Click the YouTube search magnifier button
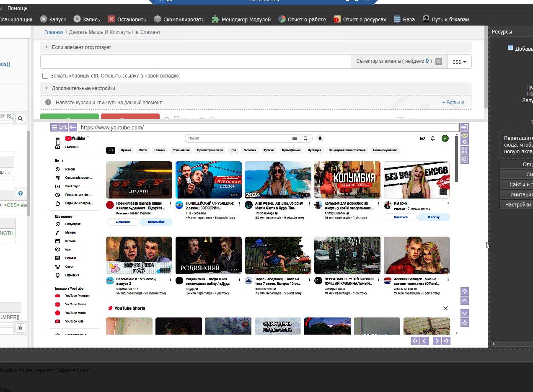Image resolution: width=533 pixels, height=392 pixels. (306, 138)
